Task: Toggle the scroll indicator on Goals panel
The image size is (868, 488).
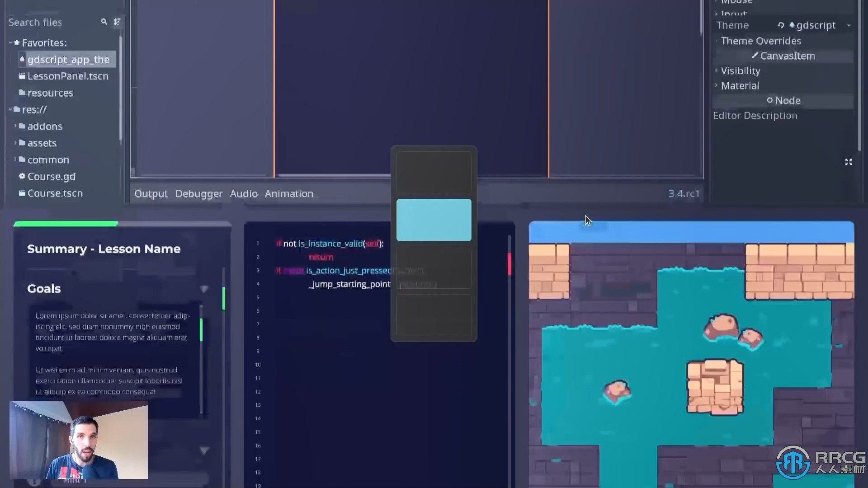Action: 204,289
